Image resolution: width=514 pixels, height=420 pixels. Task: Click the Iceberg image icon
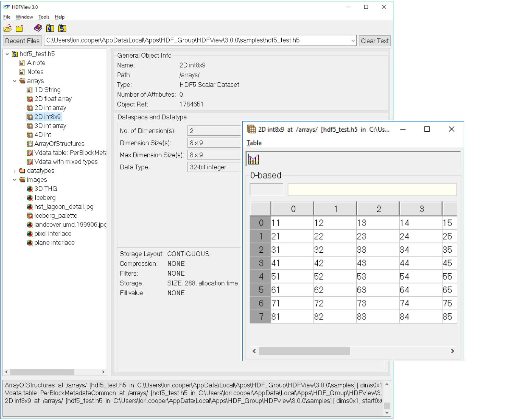(x=29, y=197)
